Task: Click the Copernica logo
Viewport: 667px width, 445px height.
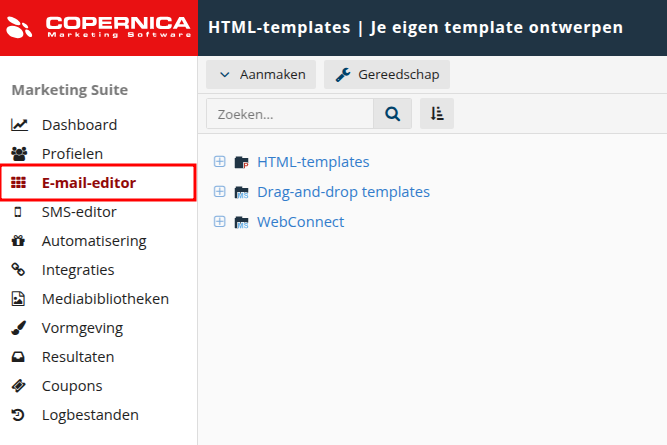Action: click(x=98, y=27)
